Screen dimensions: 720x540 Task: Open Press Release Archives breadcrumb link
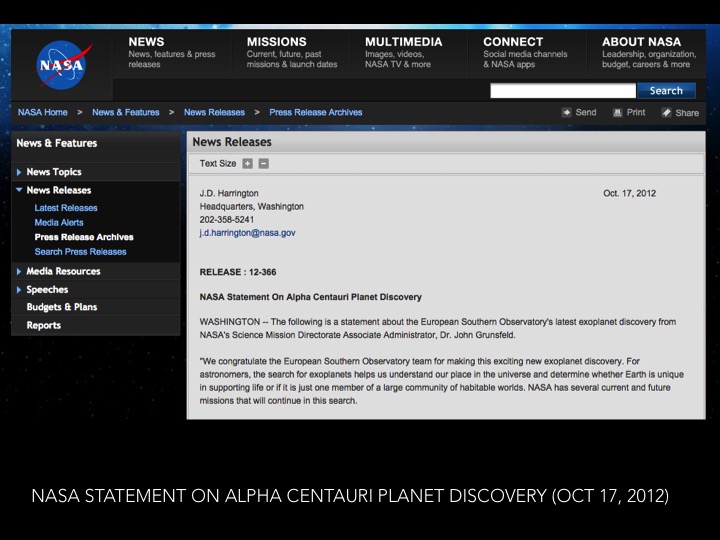[x=316, y=112]
